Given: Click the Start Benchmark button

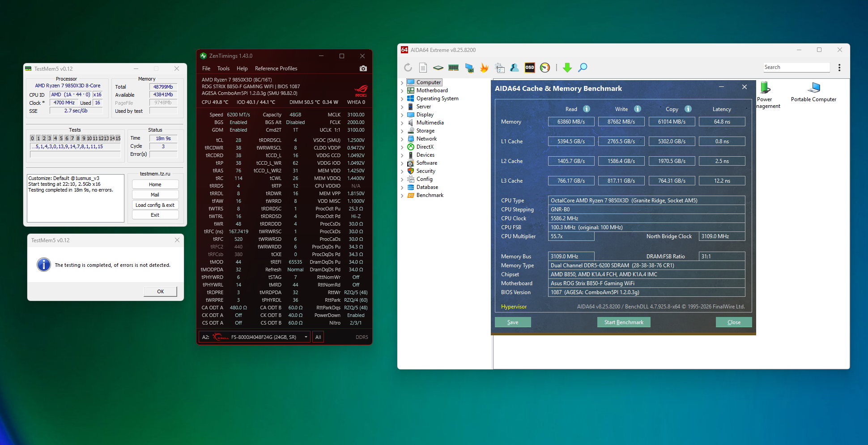Looking at the screenshot, I should coord(624,322).
